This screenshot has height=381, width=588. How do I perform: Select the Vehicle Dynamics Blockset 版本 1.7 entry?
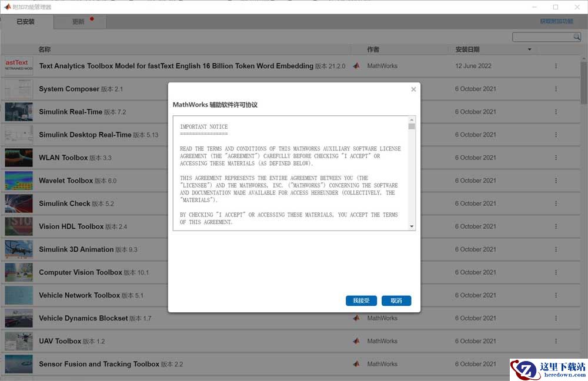[x=95, y=318]
